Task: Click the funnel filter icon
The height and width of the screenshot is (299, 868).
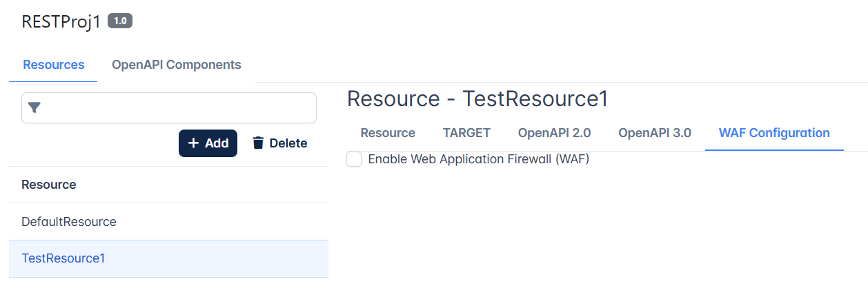Action: [x=34, y=108]
